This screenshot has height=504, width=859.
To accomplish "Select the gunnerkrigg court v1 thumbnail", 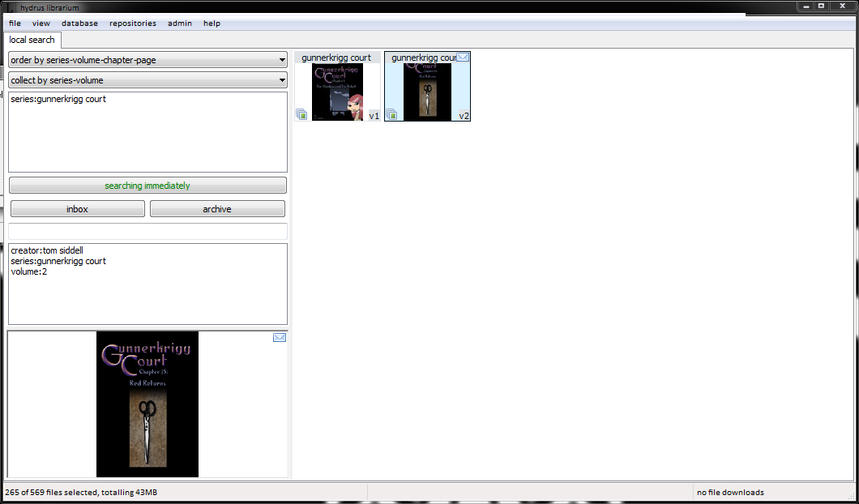I will (337, 87).
